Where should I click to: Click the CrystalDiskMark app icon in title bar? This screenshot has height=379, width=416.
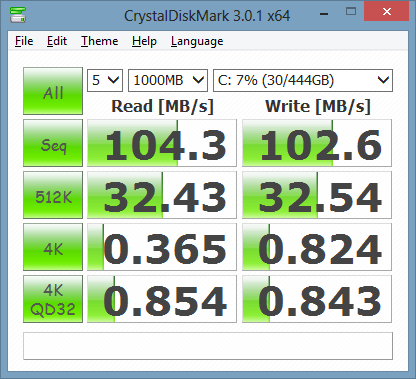pos(18,15)
